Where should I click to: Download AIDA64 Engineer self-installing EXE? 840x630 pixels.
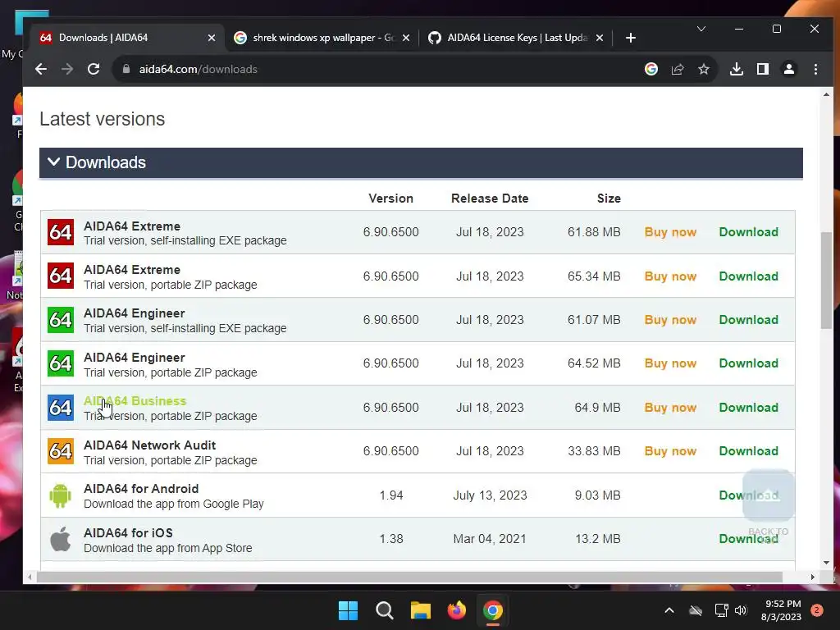click(748, 319)
